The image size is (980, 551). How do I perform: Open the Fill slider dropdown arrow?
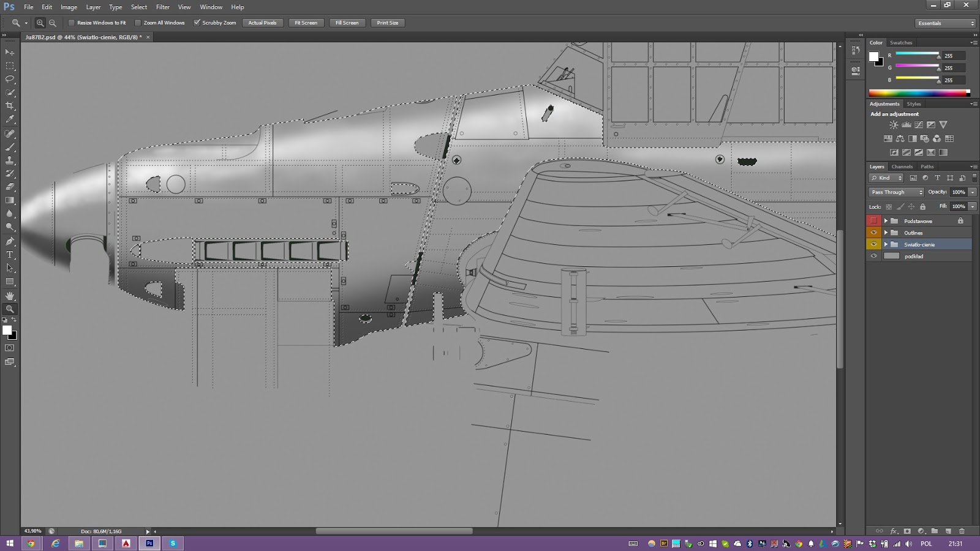point(973,207)
